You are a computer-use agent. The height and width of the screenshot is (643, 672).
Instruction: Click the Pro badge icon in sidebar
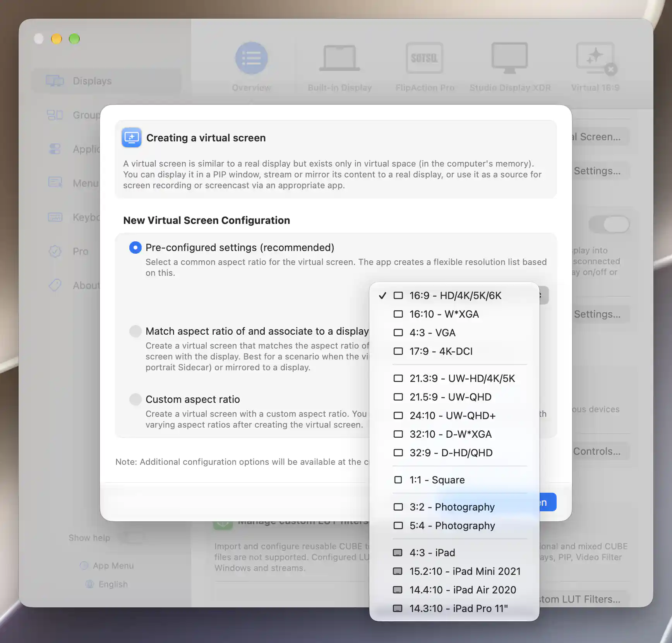pos(55,251)
